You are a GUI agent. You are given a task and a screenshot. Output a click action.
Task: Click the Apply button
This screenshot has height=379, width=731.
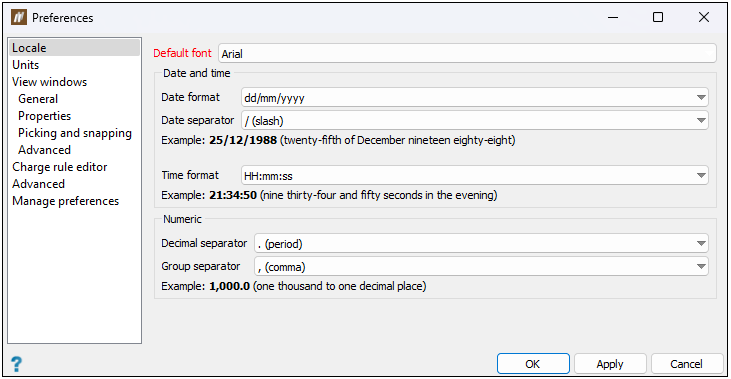610,364
